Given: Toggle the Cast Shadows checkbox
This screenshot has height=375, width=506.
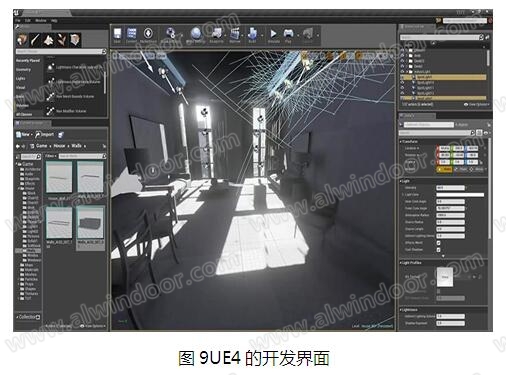Looking at the screenshot, I should click(x=439, y=250).
